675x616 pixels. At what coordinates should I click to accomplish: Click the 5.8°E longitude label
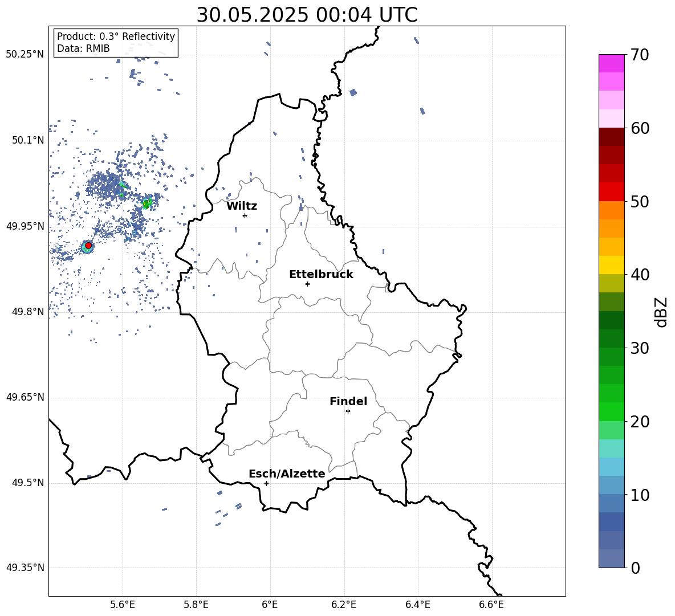pyautogui.click(x=196, y=605)
